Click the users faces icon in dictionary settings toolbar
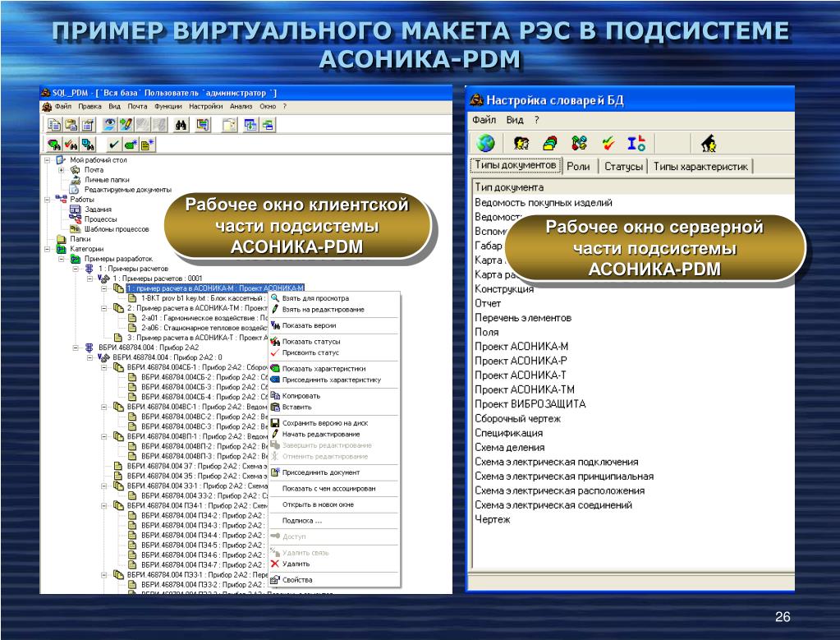The height and width of the screenshot is (640, 840). (x=521, y=143)
